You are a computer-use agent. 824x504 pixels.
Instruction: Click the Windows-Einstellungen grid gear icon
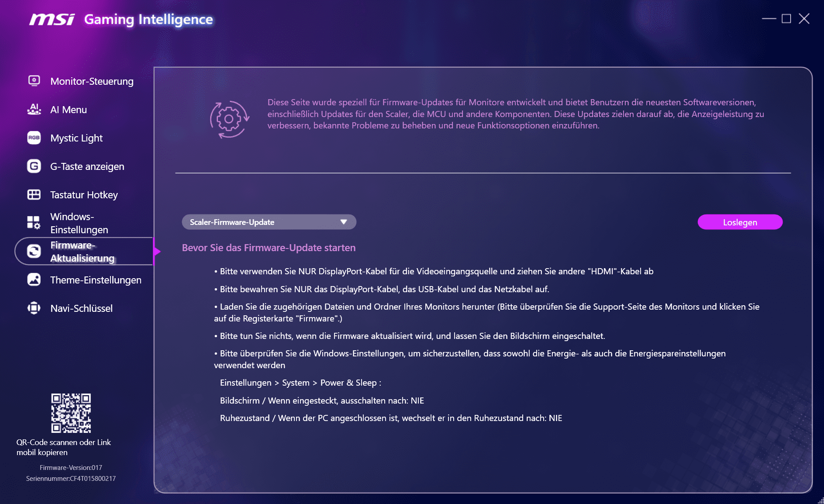coord(34,223)
